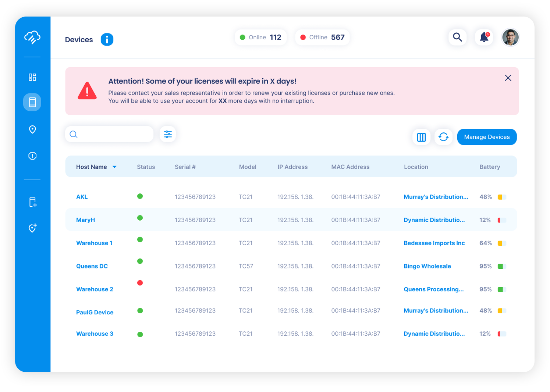Click the Online 112 status pill

point(260,37)
